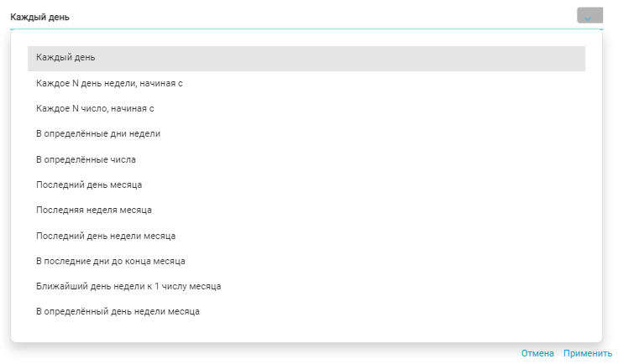Collapse the schedule type dropdown list

tap(589, 16)
